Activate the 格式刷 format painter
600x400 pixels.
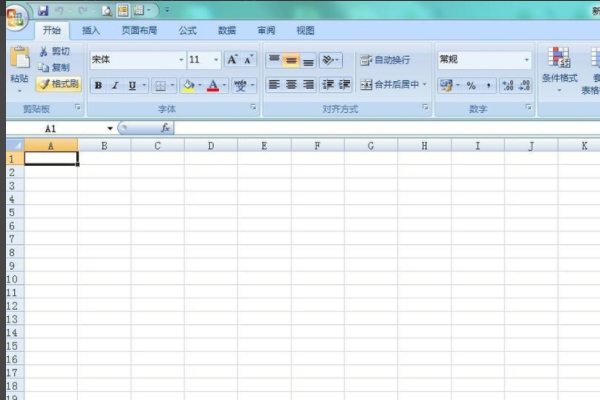point(59,84)
